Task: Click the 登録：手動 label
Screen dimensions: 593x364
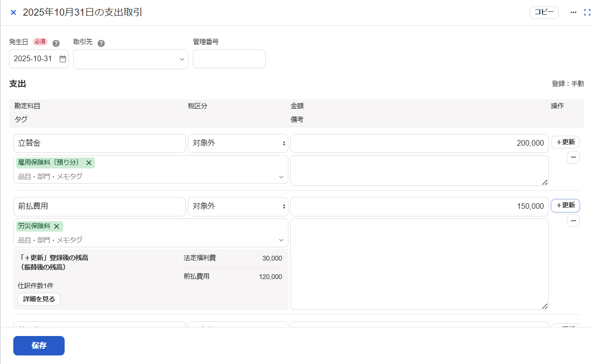Action: [567, 84]
